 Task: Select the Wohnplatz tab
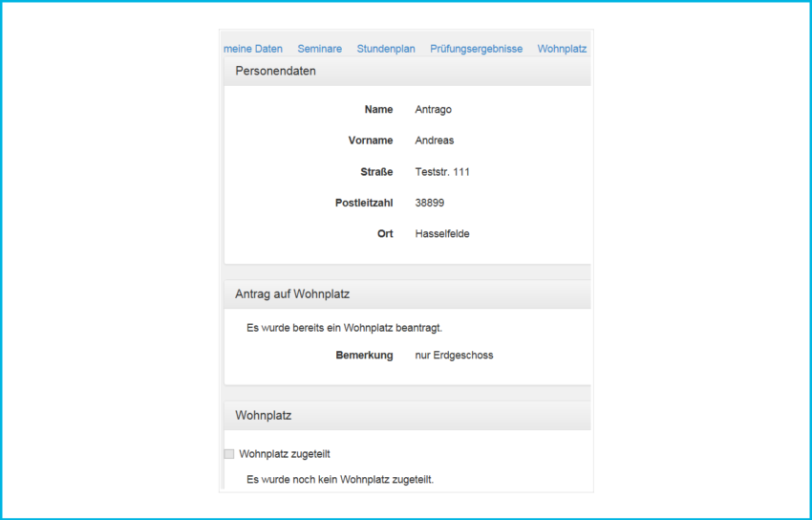[562, 49]
